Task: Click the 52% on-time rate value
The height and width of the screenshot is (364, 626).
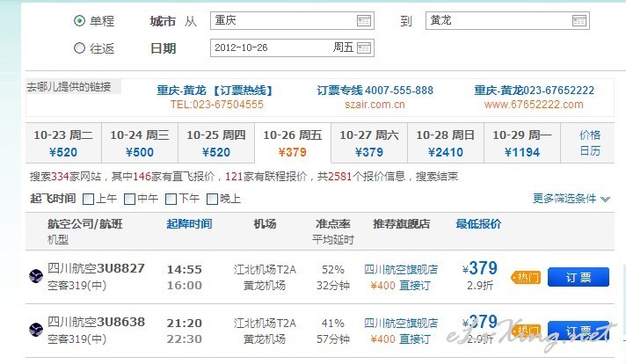Action: (x=333, y=269)
